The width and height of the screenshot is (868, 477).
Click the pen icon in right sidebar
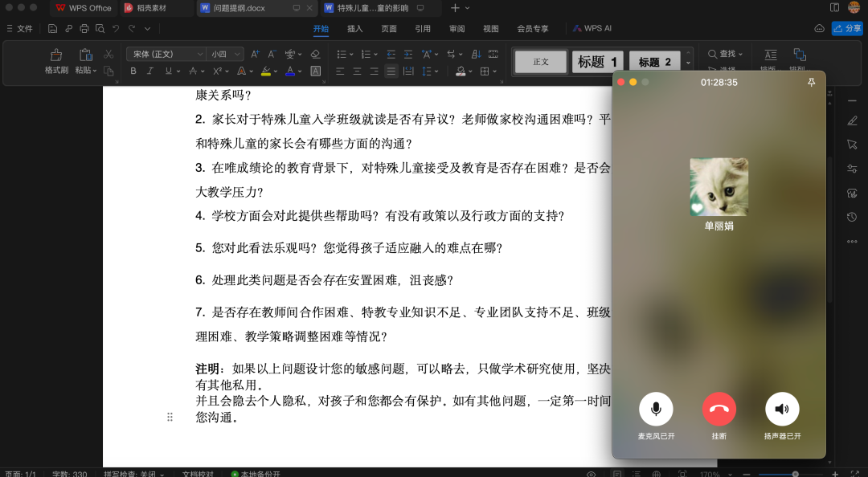point(852,120)
